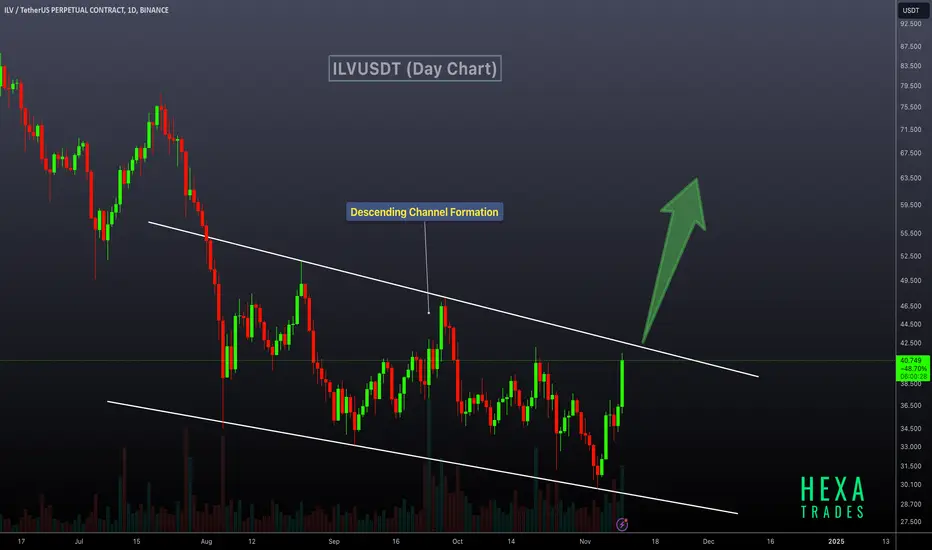Click the 87.500 price axis label
932x550 pixels.
(x=911, y=46)
